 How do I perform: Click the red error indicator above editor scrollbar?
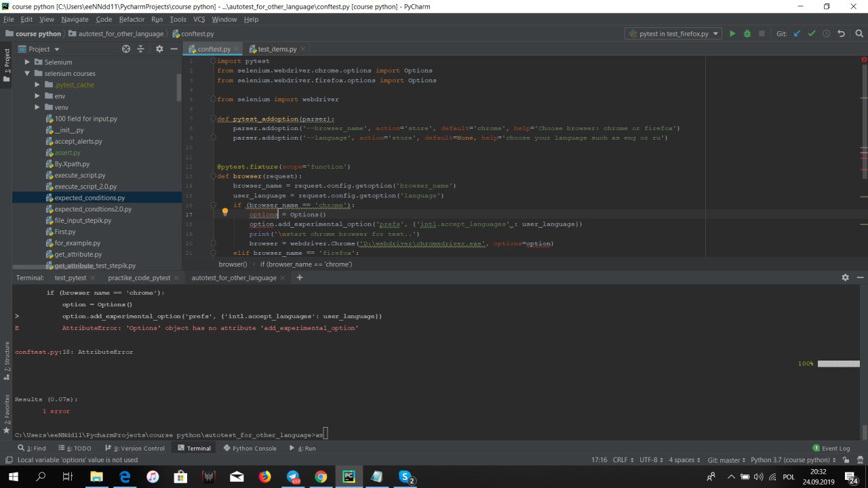[x=864, y=60]
